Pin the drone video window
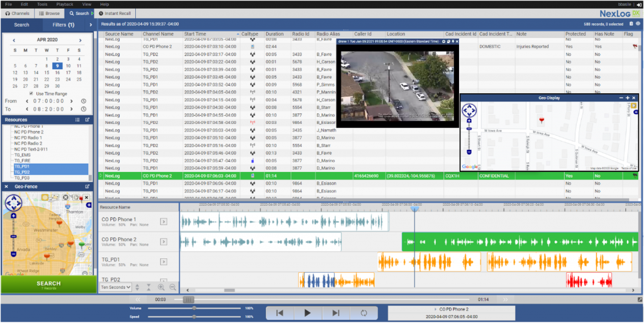 tap(452, 42)
